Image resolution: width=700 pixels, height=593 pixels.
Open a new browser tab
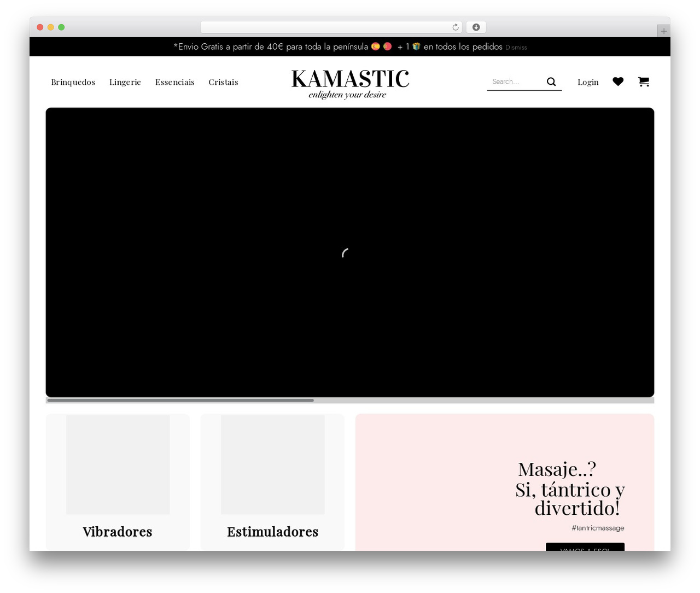pyautogui.click(x=663, y=31)
